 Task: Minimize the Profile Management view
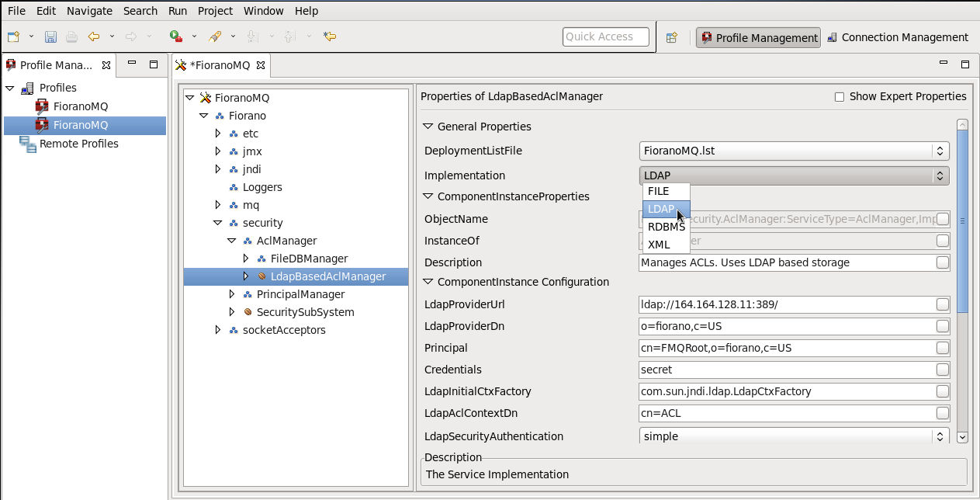coord(132,63)
